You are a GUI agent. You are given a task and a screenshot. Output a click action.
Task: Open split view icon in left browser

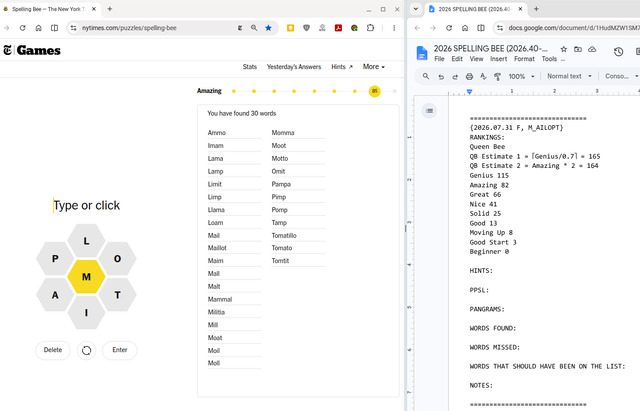54,28
